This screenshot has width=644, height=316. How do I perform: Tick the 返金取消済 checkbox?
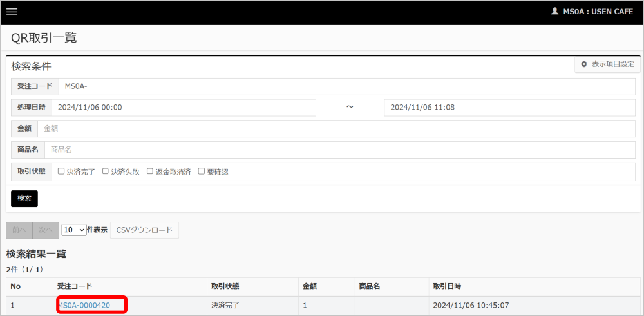[150, 172]
